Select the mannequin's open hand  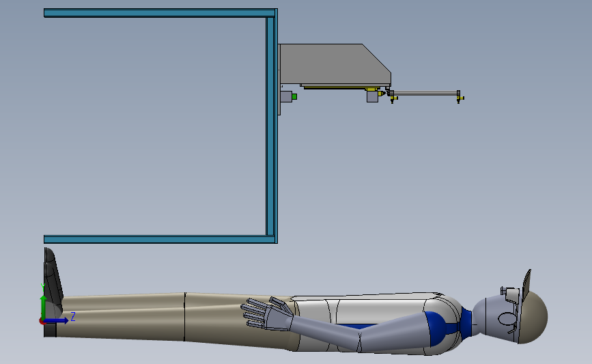266,313
